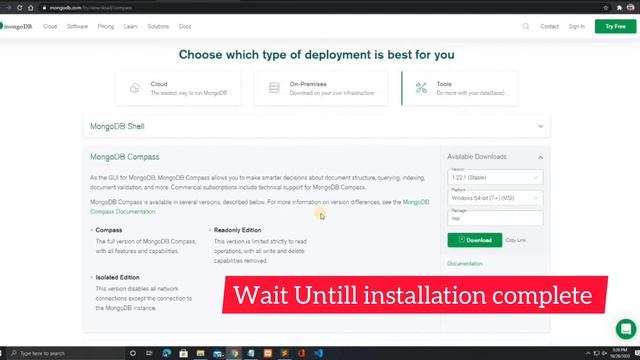The height and width of the screenshot is (360, 640).
Task: Click the Copy Link link
Action: point(516,240)
